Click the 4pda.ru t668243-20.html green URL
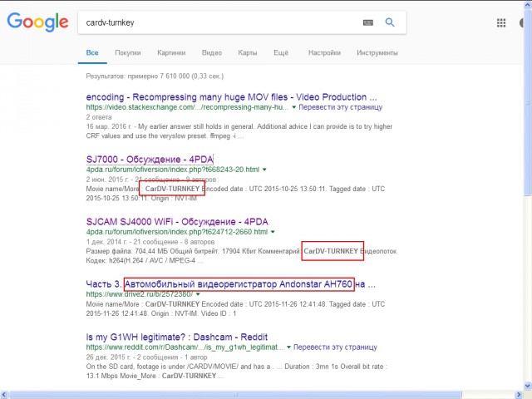532x399 pixels. tap(173, 170)
